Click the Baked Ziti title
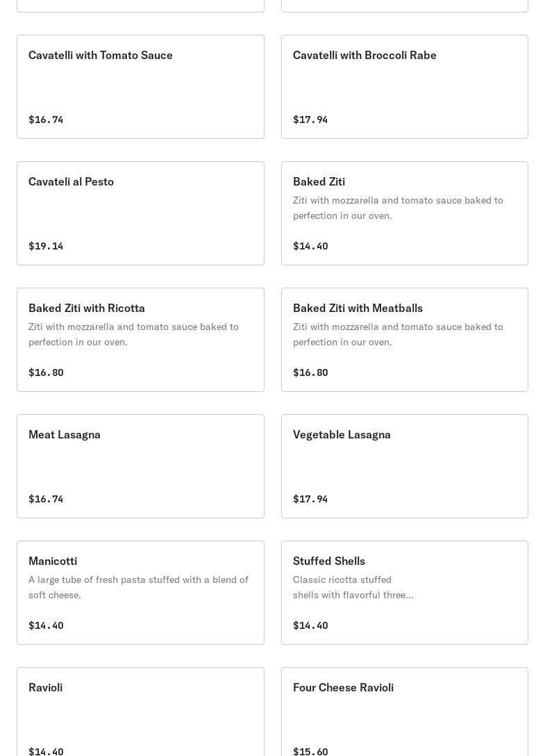Image resolution: width=545 pixels, height=756 pixels. 319,182
